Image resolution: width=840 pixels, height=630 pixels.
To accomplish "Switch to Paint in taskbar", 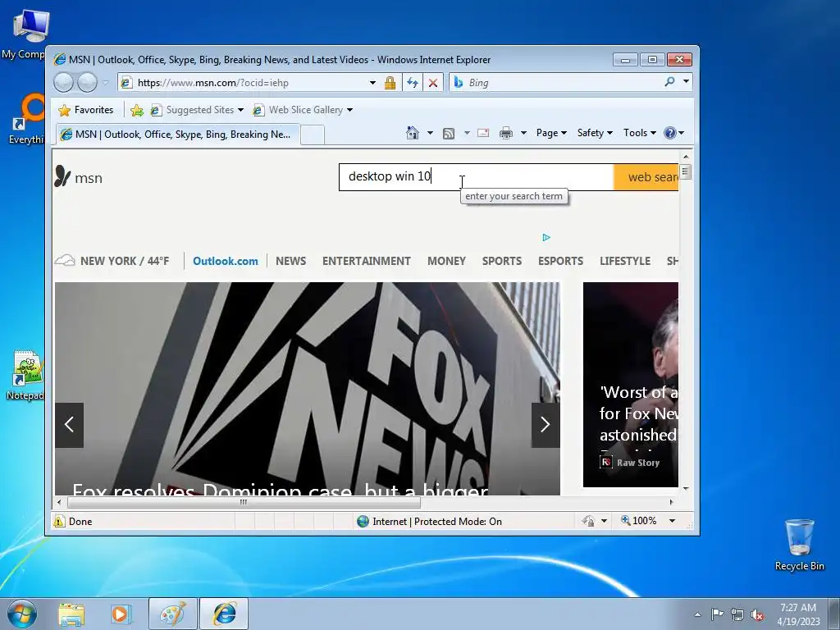I will tap(172, 614).
